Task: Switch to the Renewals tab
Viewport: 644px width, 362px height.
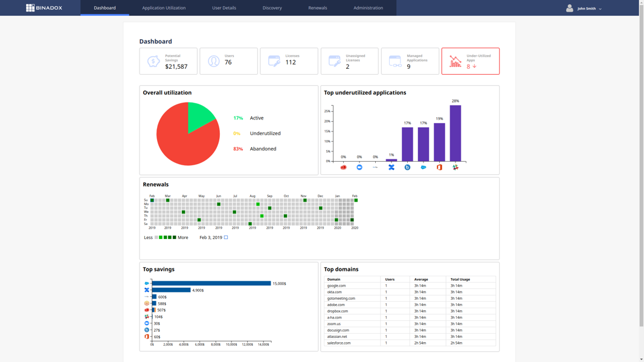Action: click(317, 8)
